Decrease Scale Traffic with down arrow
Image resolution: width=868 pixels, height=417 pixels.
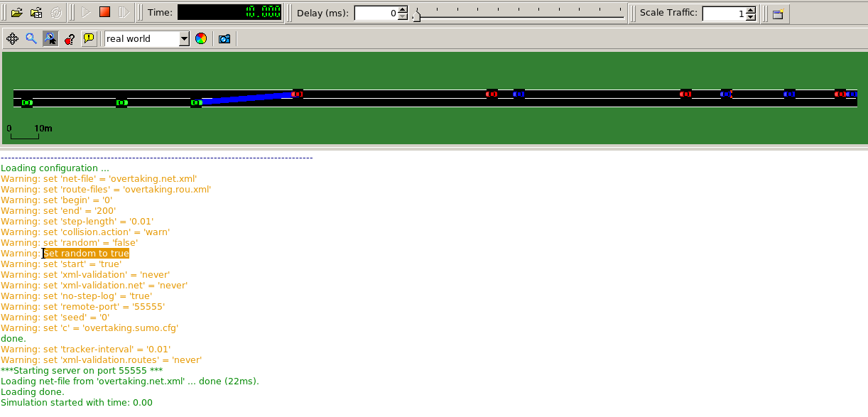(x=751, y=17)
